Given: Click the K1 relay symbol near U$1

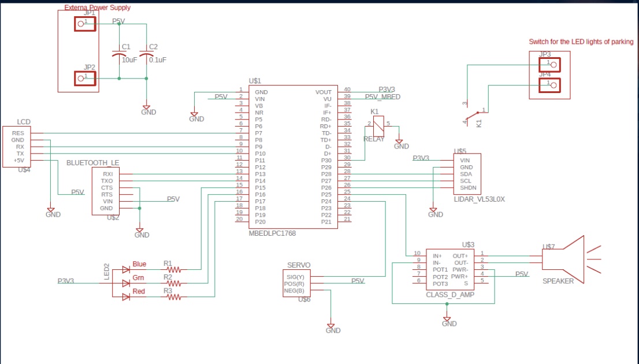Looking at the screenshot, I should (x=377, y=125).
